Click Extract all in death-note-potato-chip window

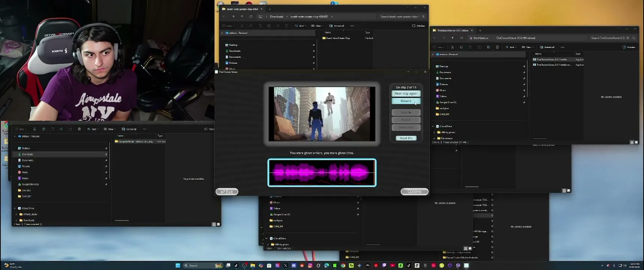click(337, 26)
